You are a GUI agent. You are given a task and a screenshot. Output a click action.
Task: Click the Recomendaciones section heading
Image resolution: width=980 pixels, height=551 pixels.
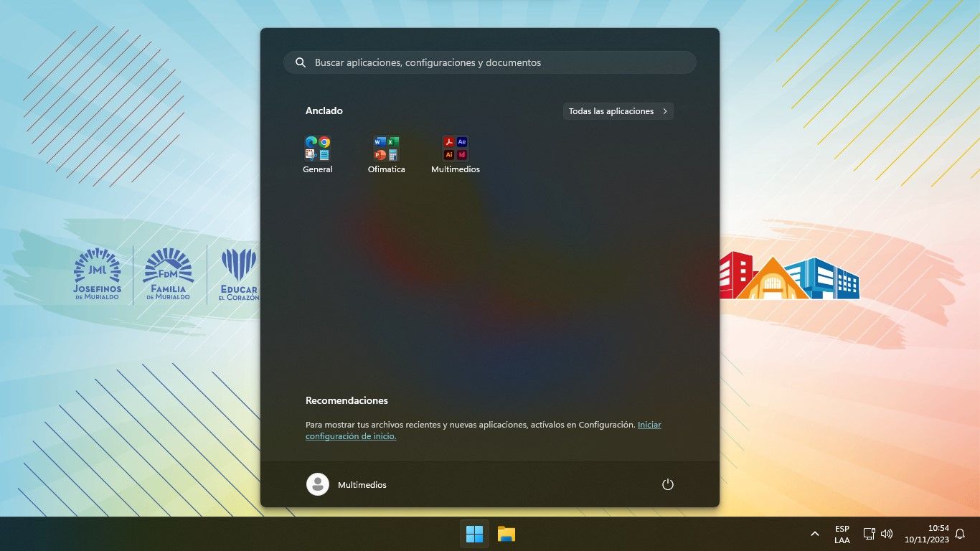click(x=347, y=400)
